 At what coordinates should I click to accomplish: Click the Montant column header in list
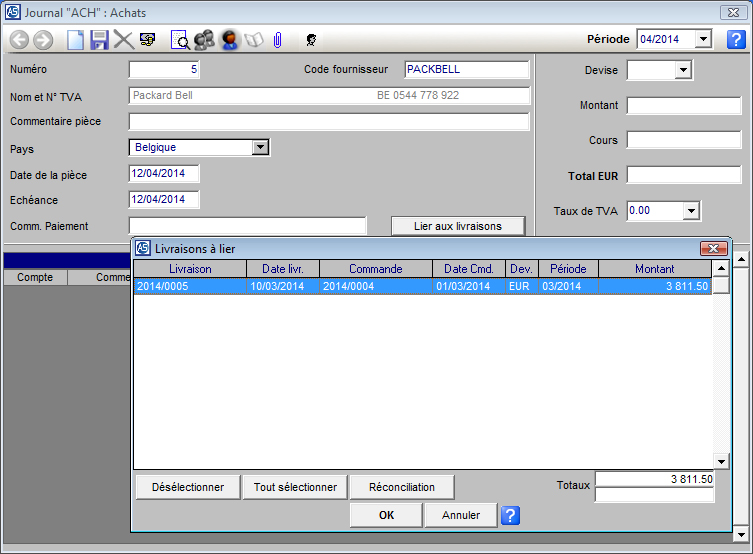click(x=654, y=269)
